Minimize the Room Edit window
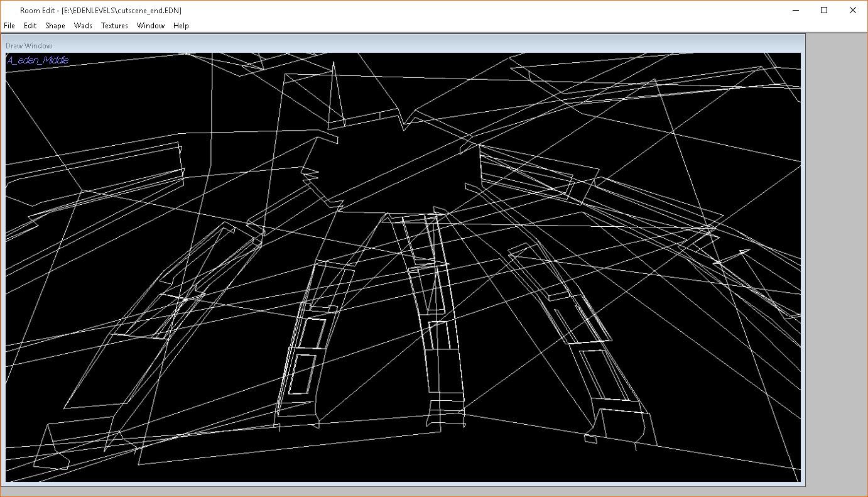Image resolution: width=868 pixels, height=497 pixels. (x=796, y=10)
